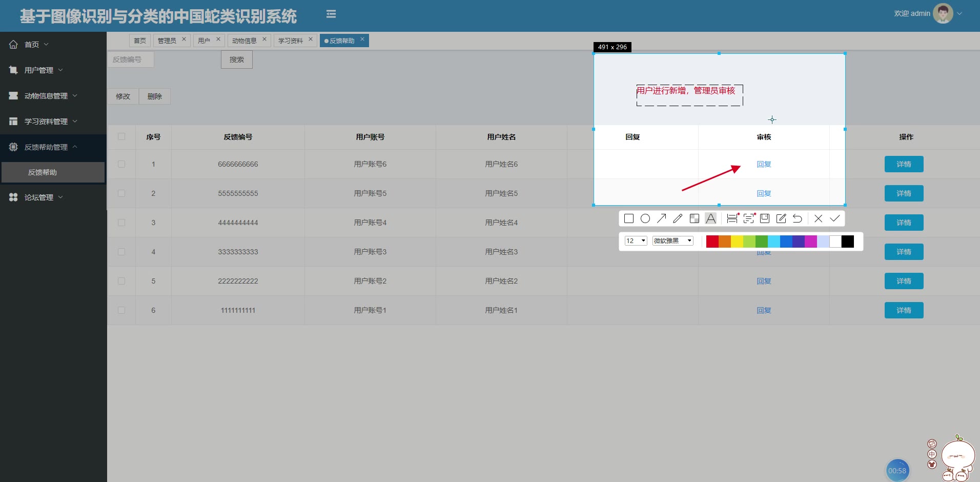This screenshot has width=980, height=482.
Task: Check the row for 1111111111
Action: tap(121, 310)
